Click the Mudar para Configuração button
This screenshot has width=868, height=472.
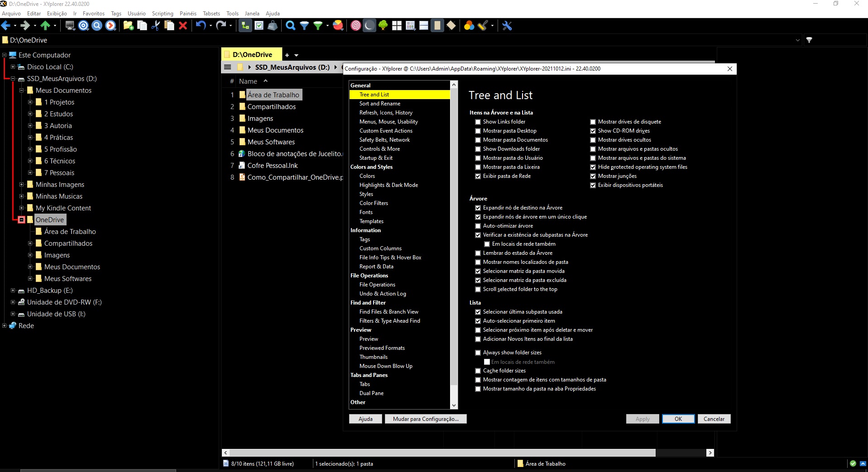point(425,419)
